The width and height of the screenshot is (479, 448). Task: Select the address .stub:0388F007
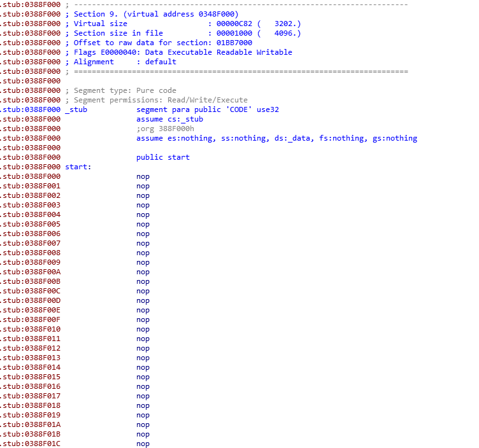tap(30, 243)
